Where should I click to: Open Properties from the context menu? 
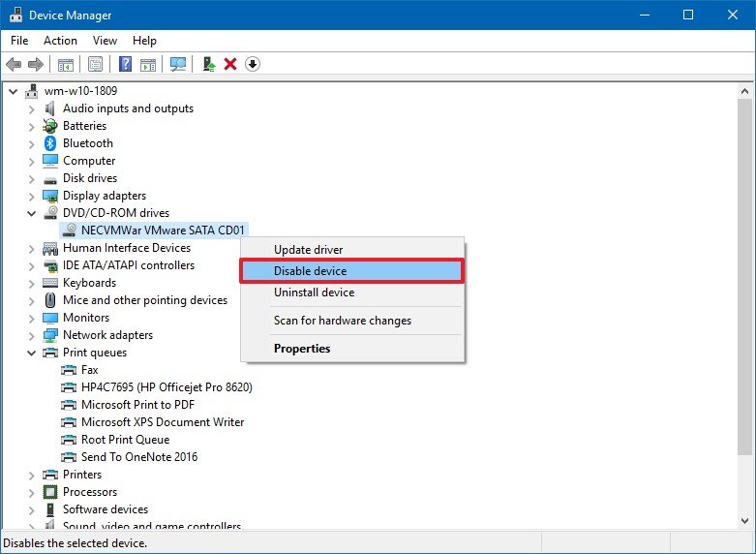(x=352, y=349)
